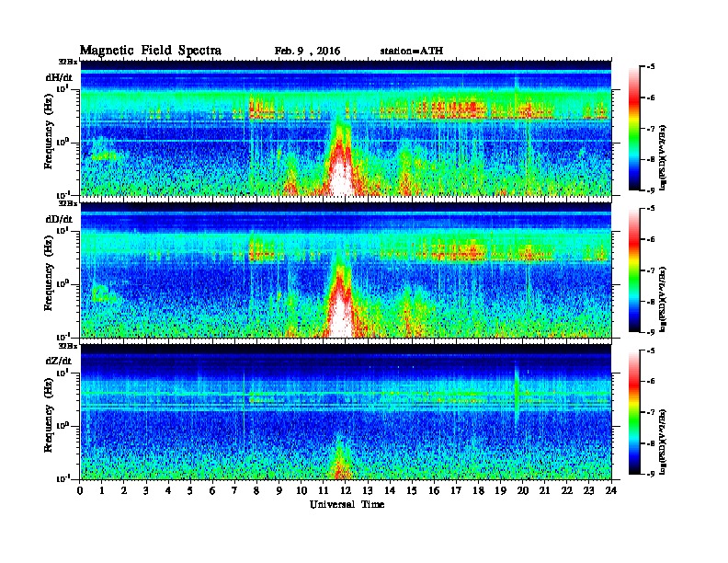Click the -9 value on dH/dt color scale
Image resolution: width=728 pixels, height=563 pixels.
pyautogui.click(x=651, y=190)
